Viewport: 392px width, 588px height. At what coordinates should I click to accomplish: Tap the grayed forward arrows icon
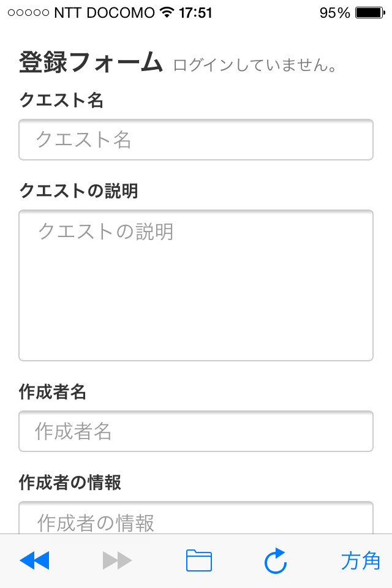point(117,560)
